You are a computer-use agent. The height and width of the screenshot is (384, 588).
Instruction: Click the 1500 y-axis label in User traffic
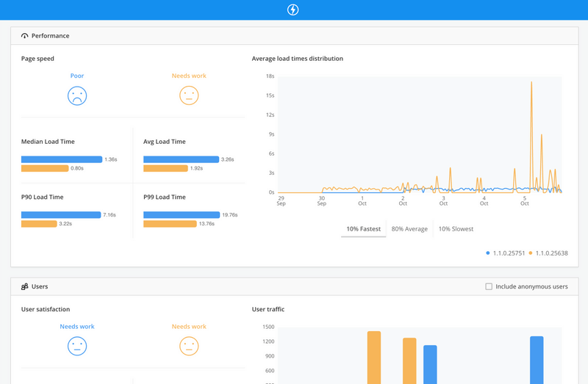[268, 327]
